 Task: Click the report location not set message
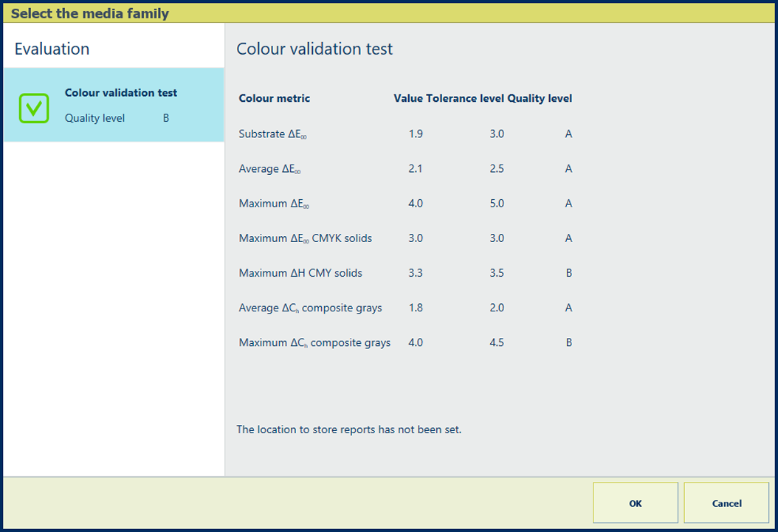[x=348, y=429]
